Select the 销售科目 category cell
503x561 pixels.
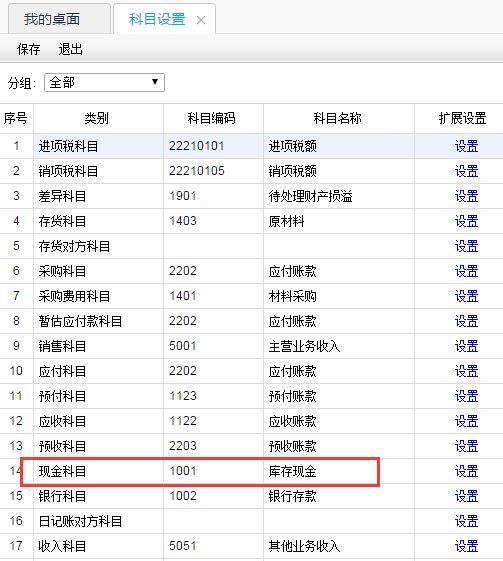(x=98, y=346)
